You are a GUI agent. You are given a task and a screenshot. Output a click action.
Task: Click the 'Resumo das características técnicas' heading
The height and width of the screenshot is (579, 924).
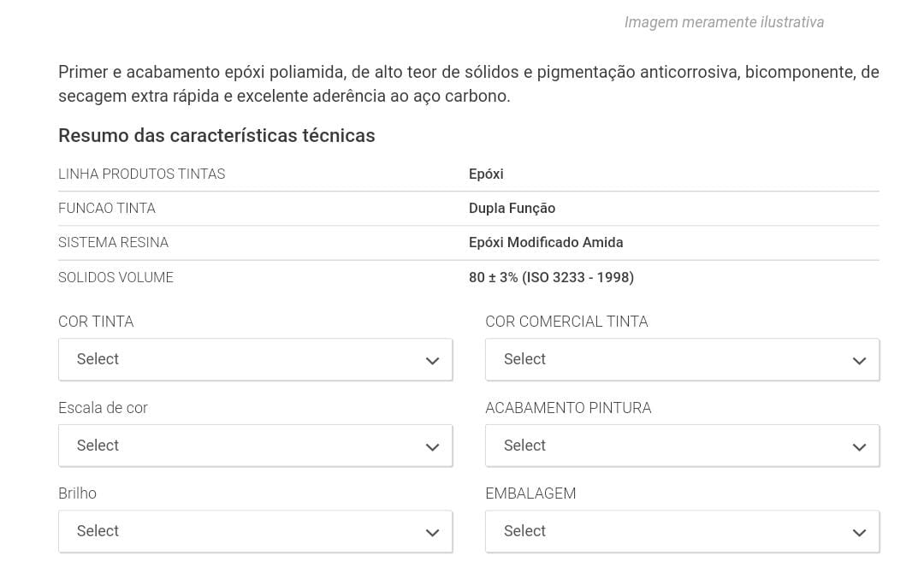tap(216, 136)
